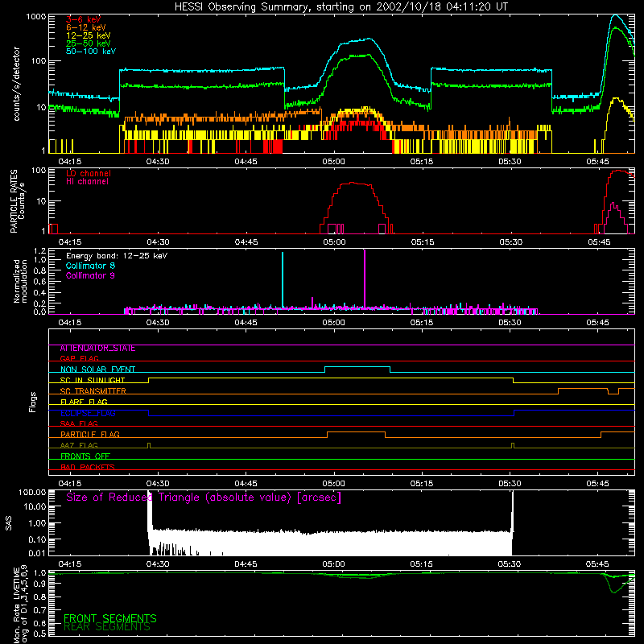Screen dimensions: 644x644
Task: Click the tall magenta Collimator 9 spike
Action: pos(365,278)
